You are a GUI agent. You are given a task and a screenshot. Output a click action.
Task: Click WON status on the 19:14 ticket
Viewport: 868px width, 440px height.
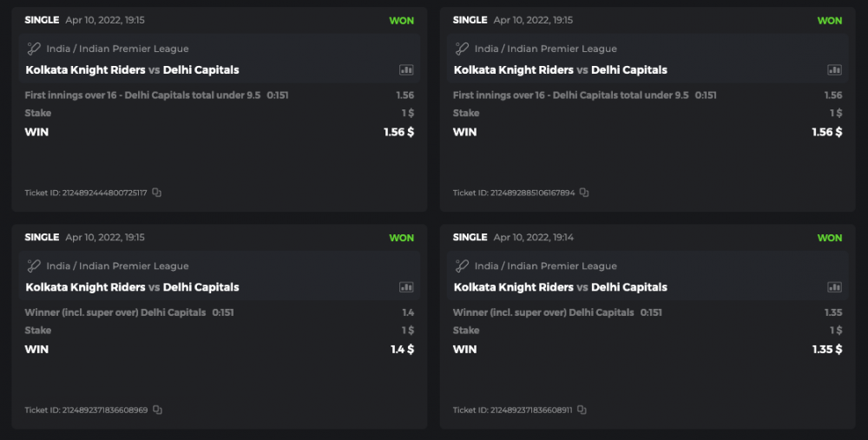click(x=829, y=238)
